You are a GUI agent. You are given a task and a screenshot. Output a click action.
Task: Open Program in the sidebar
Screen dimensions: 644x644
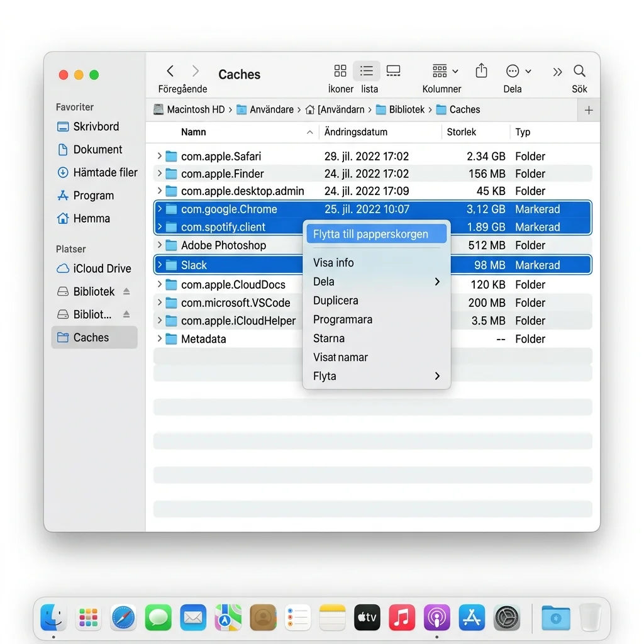pyautogui.click(x=96, y=196)
